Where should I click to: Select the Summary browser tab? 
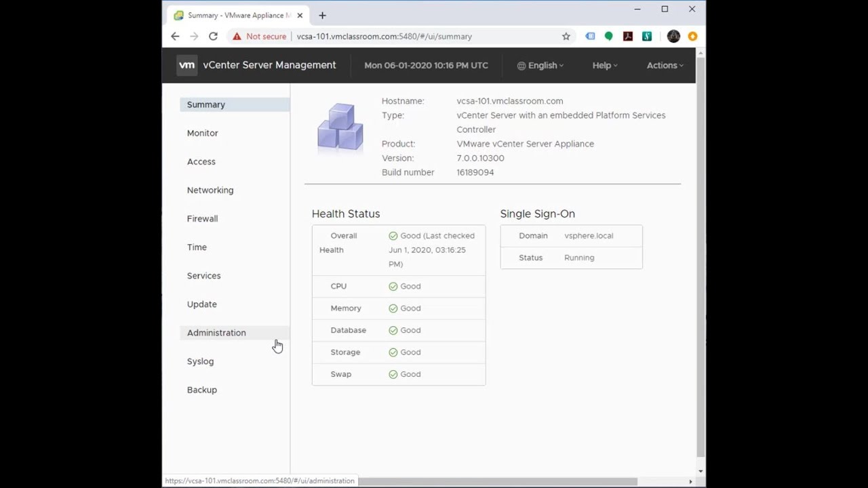click(237, 15)
